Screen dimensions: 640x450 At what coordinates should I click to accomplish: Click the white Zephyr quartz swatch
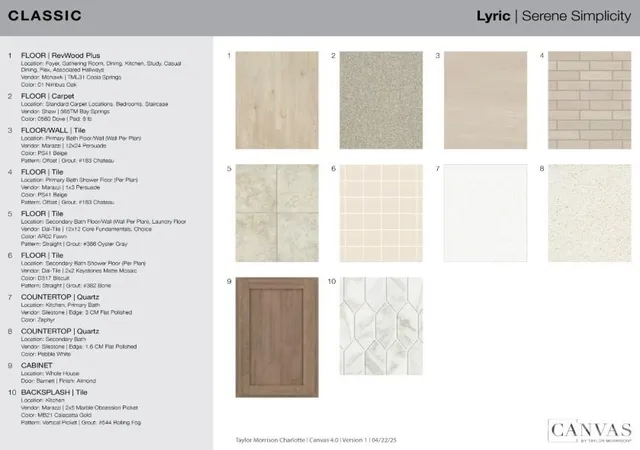pos(485,213)
